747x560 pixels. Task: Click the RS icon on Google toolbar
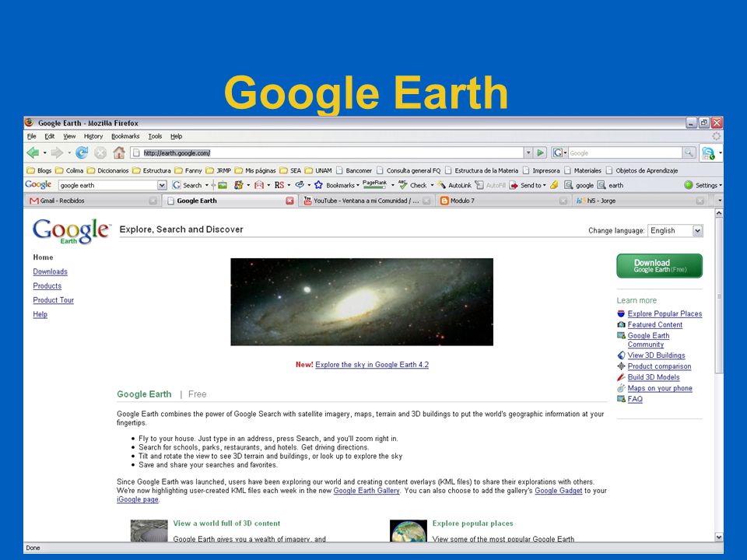pos(279,185)
